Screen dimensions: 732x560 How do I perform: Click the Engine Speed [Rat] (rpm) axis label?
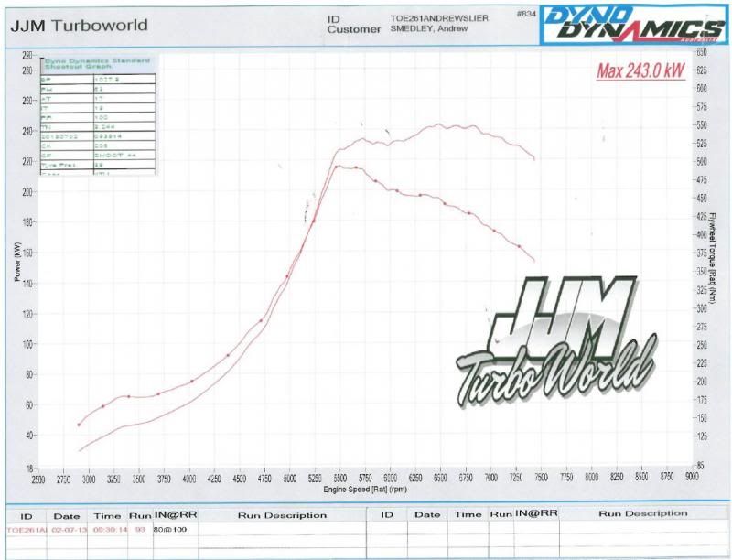click(365, 490)
